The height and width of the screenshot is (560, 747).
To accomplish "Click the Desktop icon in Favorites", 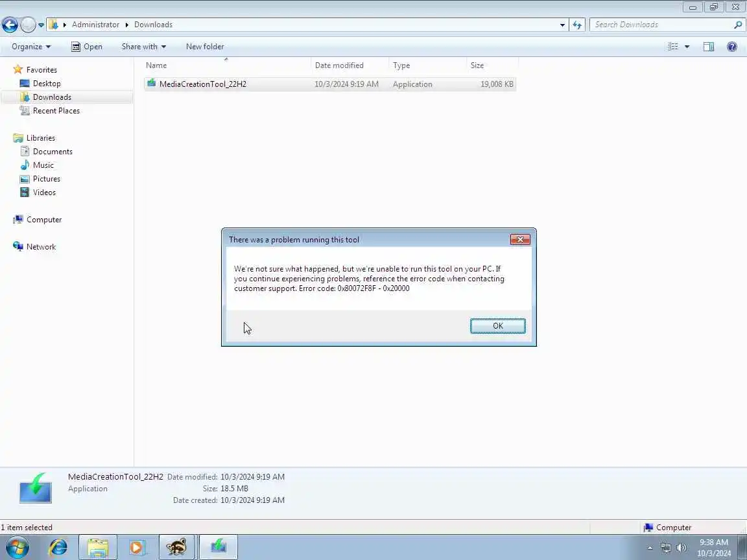I will (x=24, y=84).
